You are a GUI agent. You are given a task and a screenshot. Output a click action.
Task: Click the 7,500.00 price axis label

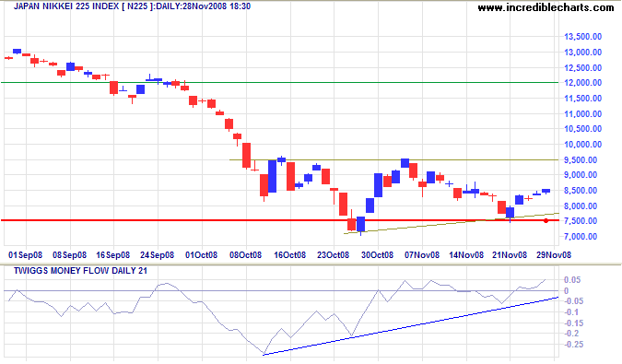point(581,221)
